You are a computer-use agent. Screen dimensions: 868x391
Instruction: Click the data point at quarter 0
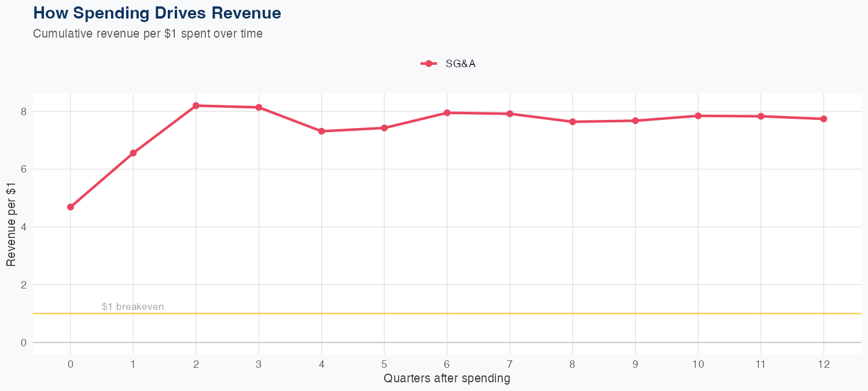71,207
